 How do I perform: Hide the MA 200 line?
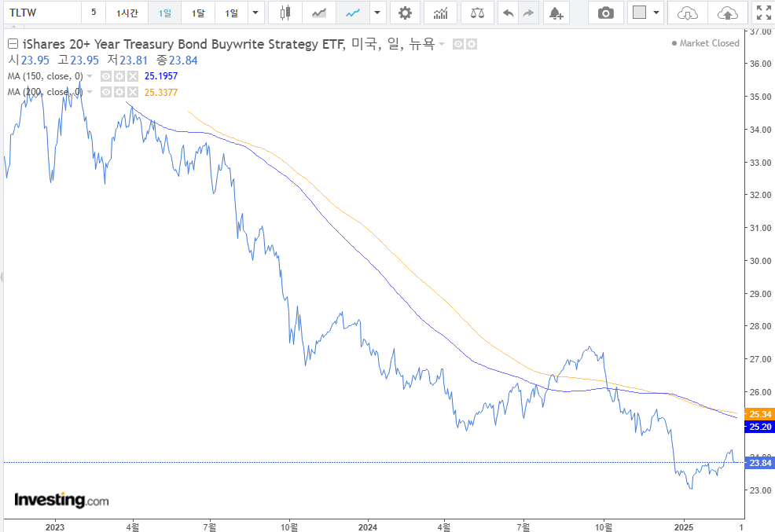[106, 93]
